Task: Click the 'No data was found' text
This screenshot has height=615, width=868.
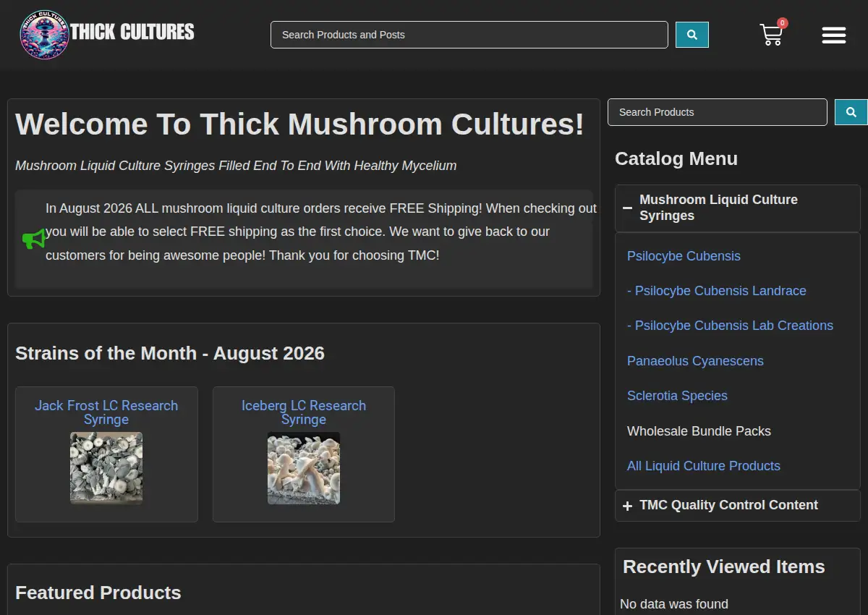Action: 674,604
